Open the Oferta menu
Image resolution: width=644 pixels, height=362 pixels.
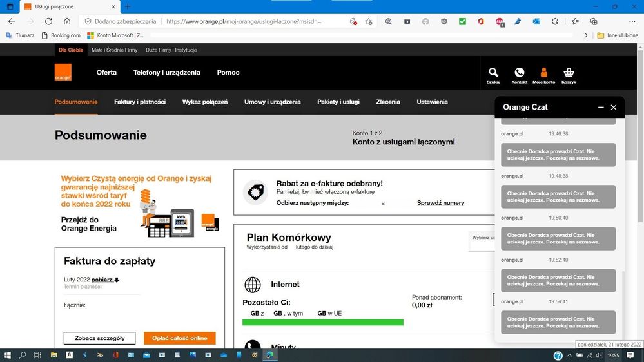pyautogui.click(x=106, y=73)
